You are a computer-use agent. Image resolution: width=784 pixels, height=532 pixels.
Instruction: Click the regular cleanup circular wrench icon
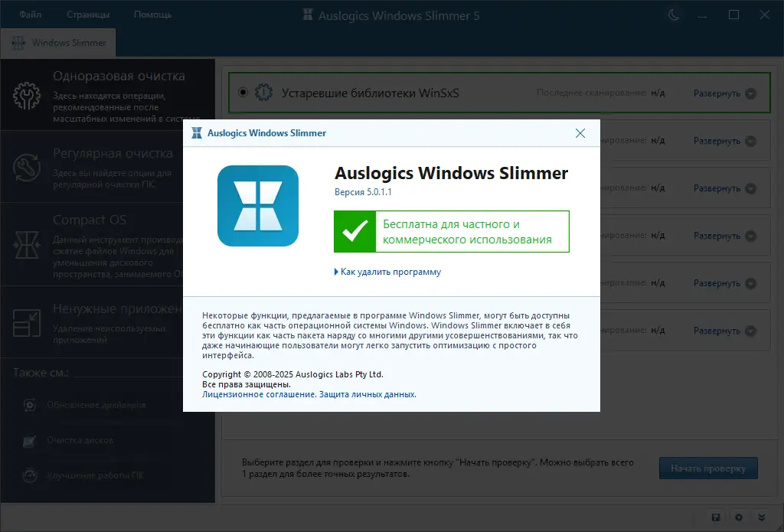click(27, 167)
